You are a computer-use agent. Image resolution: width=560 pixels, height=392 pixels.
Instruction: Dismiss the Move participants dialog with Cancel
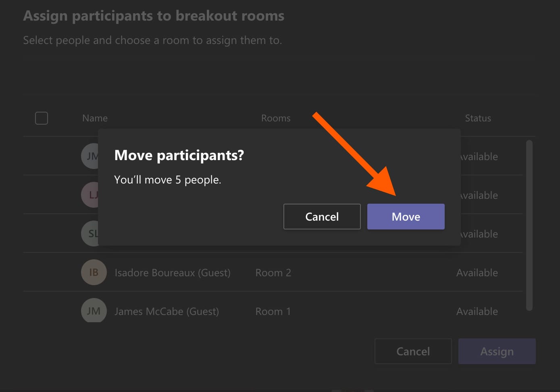click(x=322, y=217)
